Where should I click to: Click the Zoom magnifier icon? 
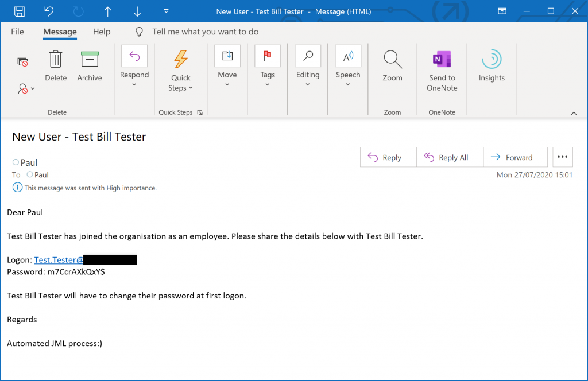click(x=392, y=60)
